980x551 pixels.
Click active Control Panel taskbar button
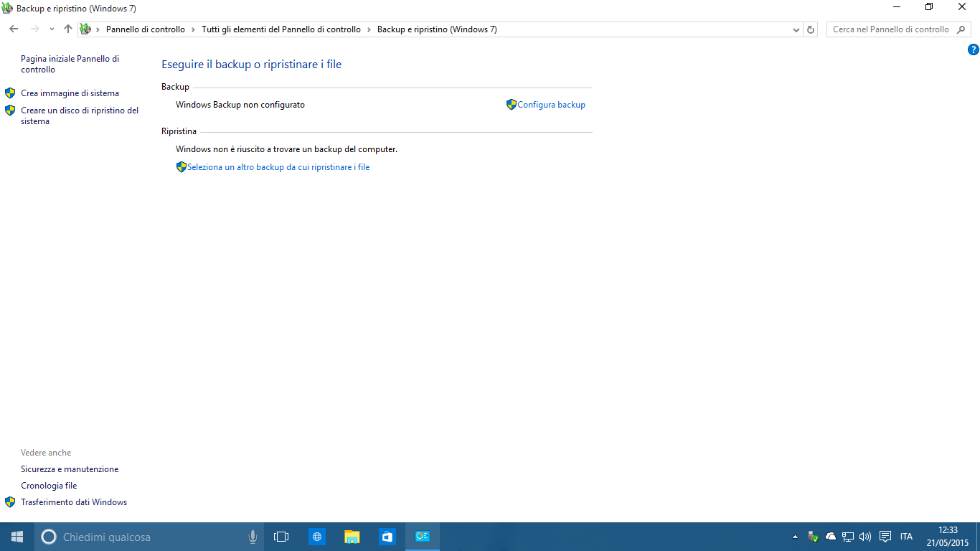click(x=423, y=537)
